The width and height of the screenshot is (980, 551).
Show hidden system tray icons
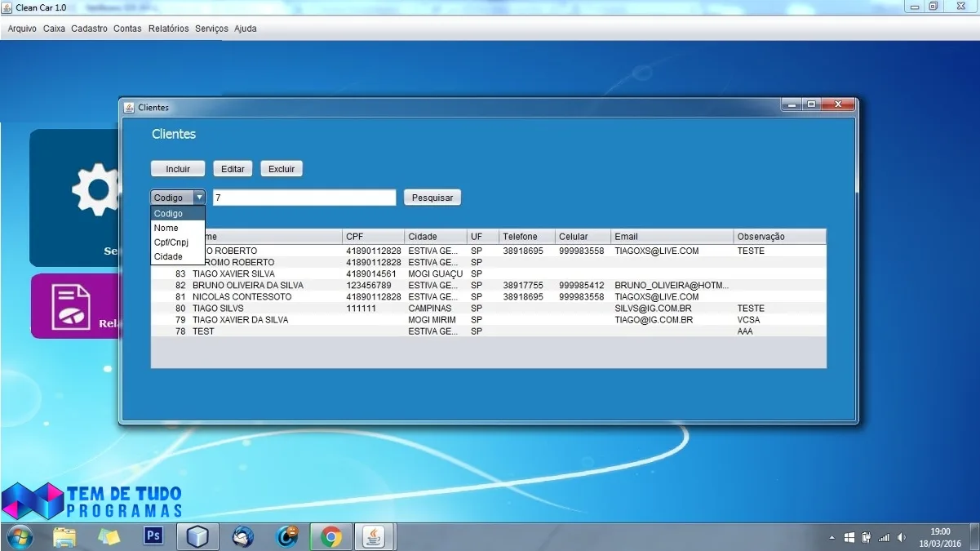pyautogui.click(x=831, y=538)
